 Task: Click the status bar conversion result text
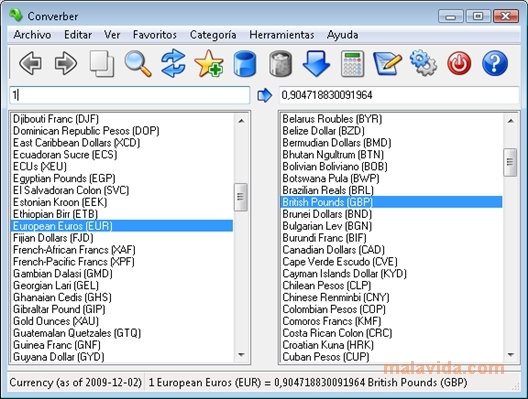click(x=307, y=383)
